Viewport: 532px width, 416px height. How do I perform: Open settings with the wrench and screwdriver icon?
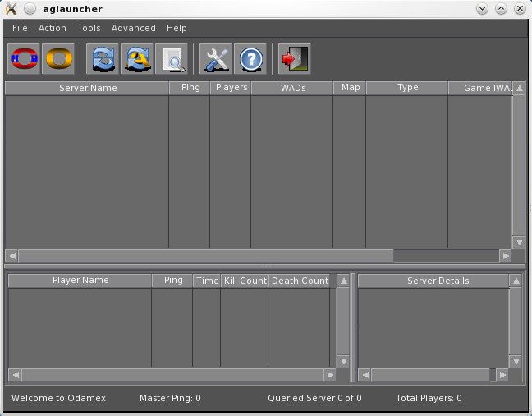click(x=216, y=59)
